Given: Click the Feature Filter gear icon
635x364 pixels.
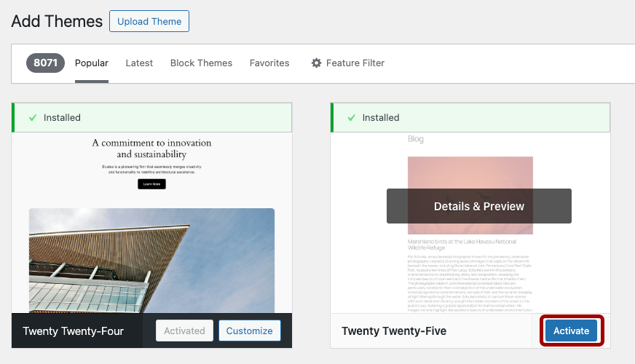Looking at the screenshot, I should [x=316, y=63].
